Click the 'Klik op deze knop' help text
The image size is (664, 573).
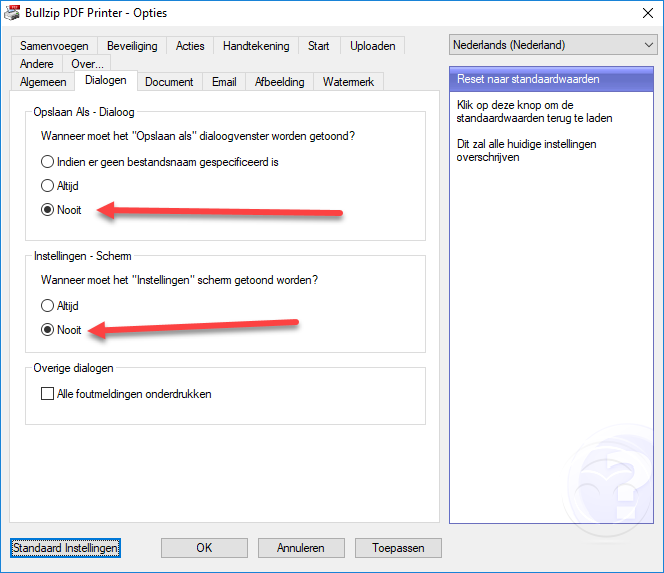coord(534,111)
